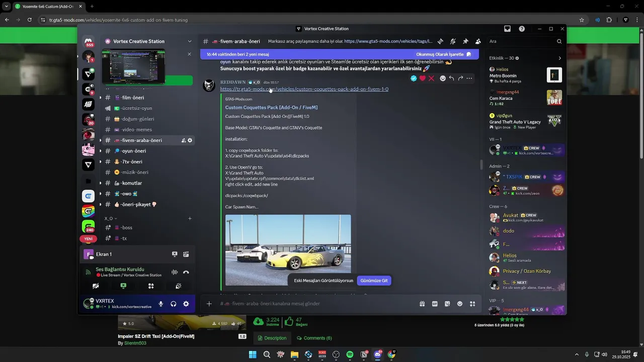Open Discord help question mark icon
The height and width of the screenshot is (362, 644).
click(522, 29)
